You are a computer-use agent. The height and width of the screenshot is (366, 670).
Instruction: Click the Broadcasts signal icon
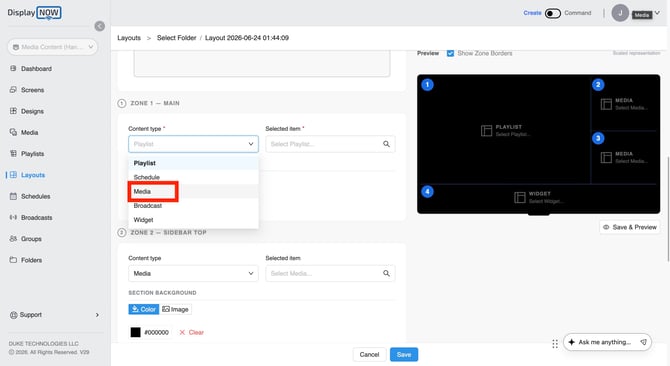(13, 217)
